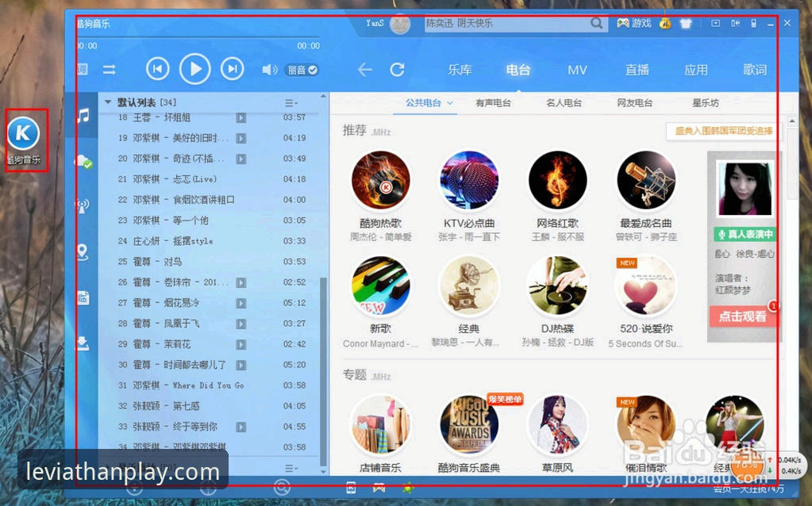
Task: Switch to mini mode via title bar icon
Action: 735,23
